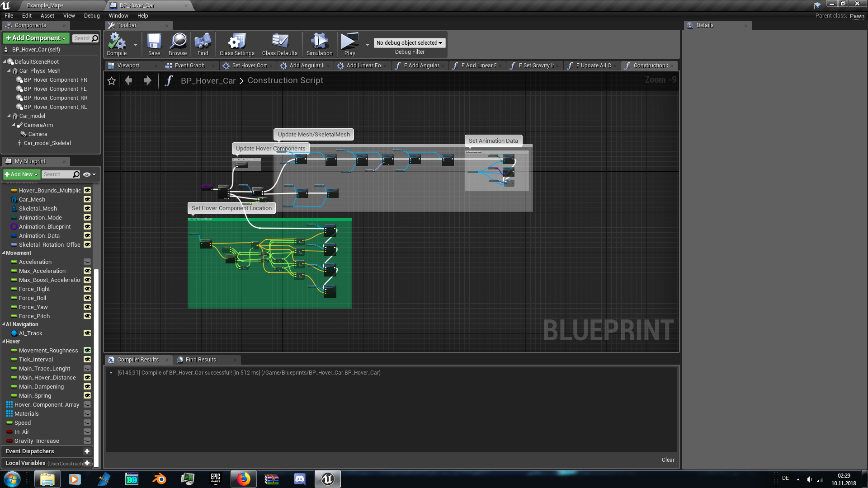Viewport: 868px width, 488px height.
Task: Click the Browse button in toolbar
Action: [x=178, y=45]
